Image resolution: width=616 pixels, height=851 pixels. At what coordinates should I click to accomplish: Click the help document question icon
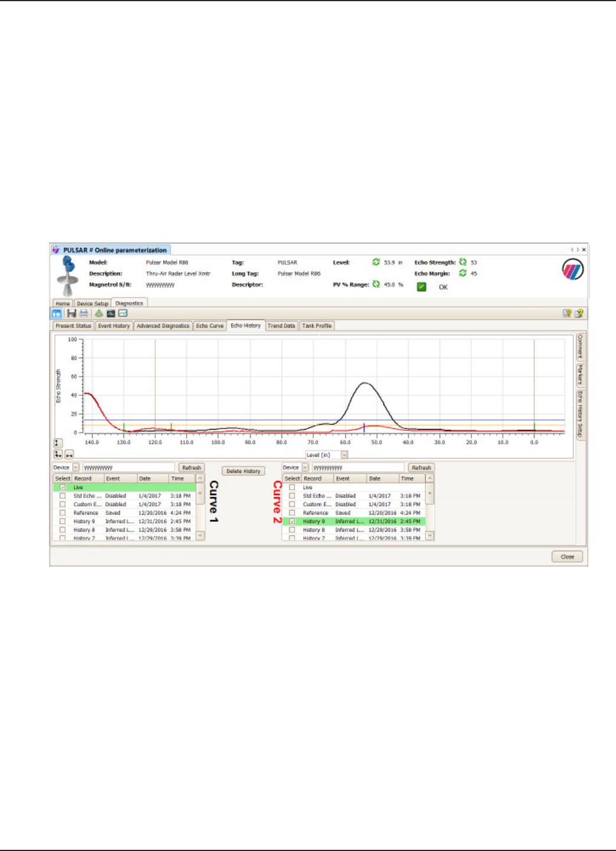click(x=579, y=313)
